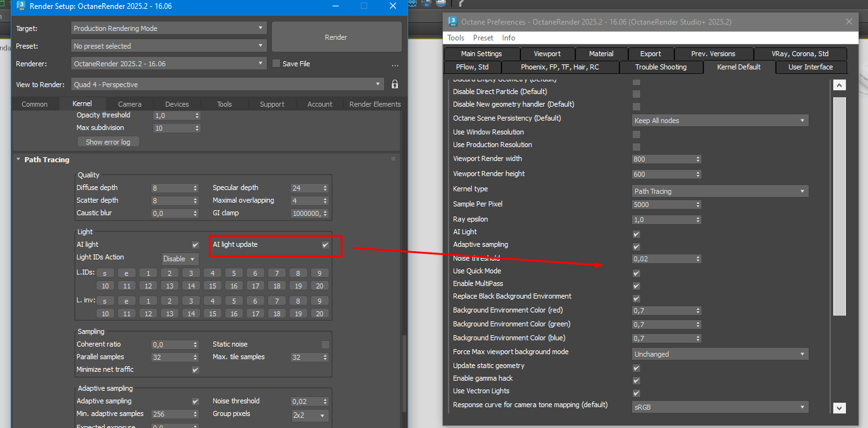Click the 3ds Max icon in Octane Preferences title bar
868x428 pixels.
452,21
